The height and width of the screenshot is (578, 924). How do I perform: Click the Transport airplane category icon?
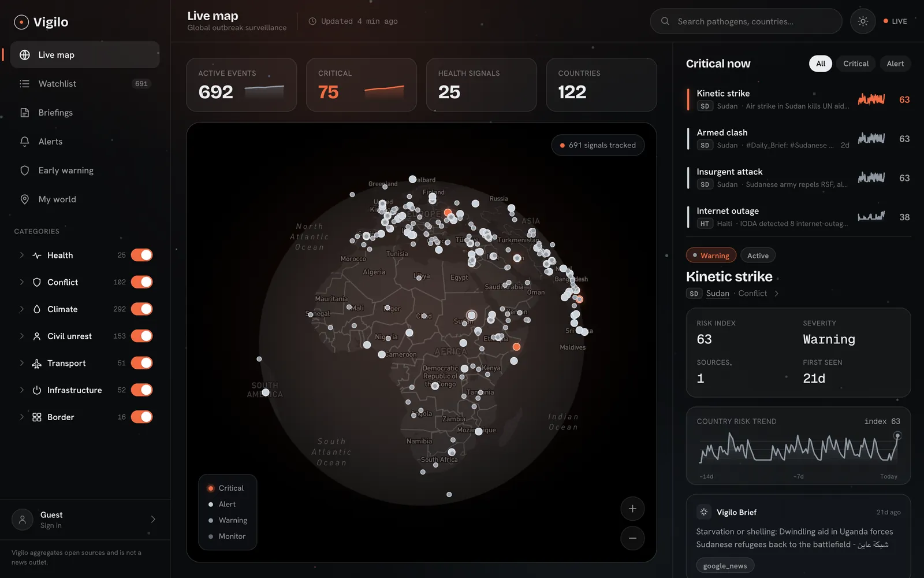37,363
